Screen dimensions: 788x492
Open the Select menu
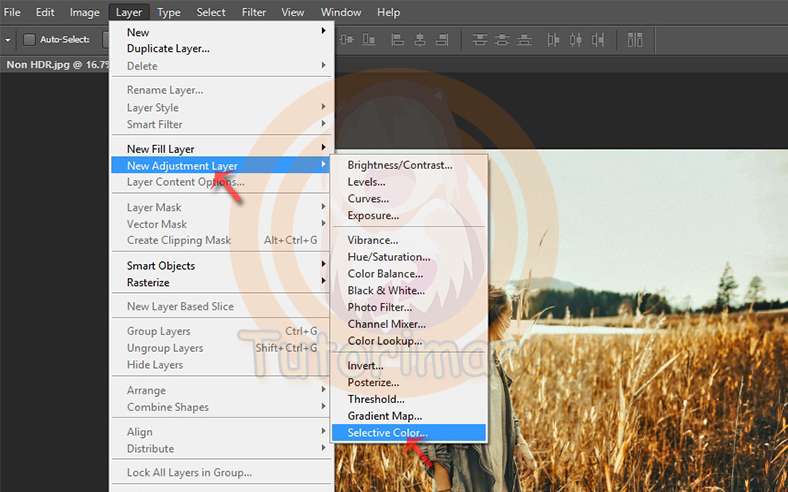point(211,12)
